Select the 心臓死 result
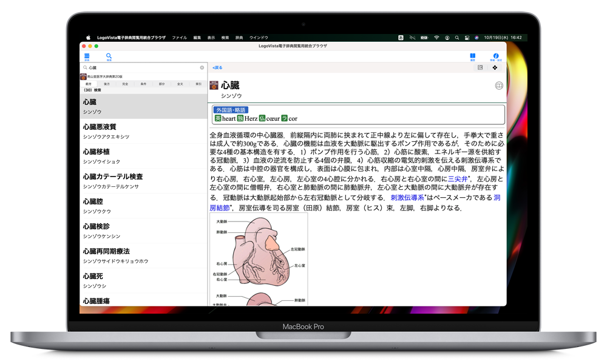607x364 pixels. tap(143, 280)
